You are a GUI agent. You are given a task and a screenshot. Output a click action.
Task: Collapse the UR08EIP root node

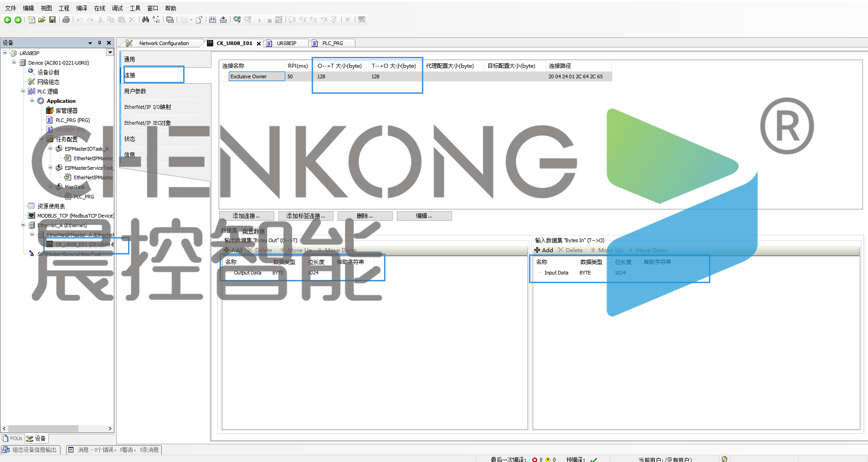5,53
